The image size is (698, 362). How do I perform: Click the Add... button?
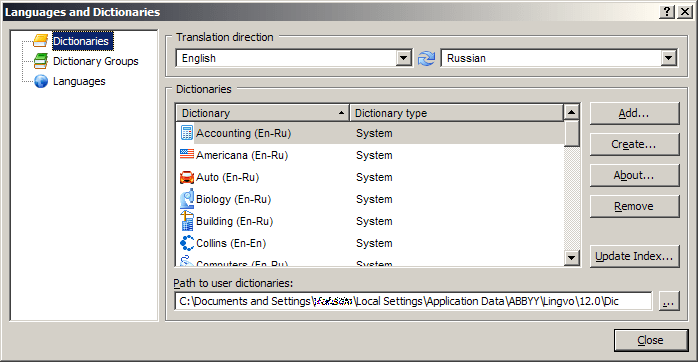(x=634, y=113)
